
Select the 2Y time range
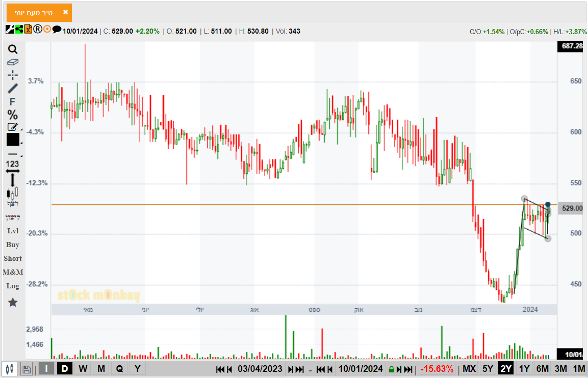click(x=506, y=369)
